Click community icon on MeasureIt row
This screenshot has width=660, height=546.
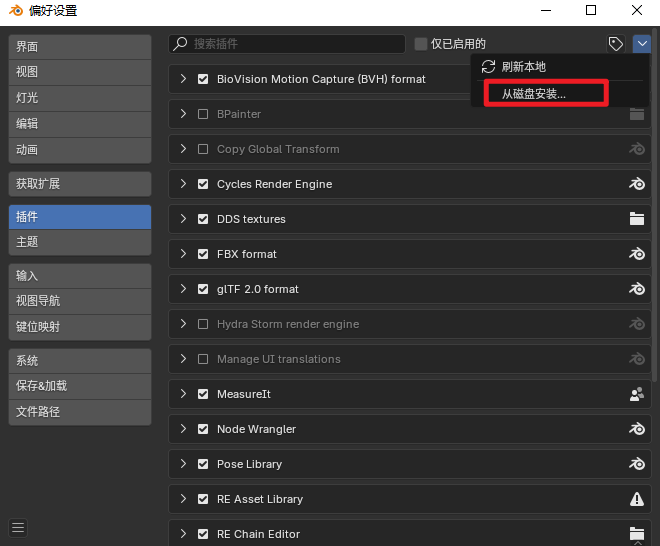click(637, 394)
